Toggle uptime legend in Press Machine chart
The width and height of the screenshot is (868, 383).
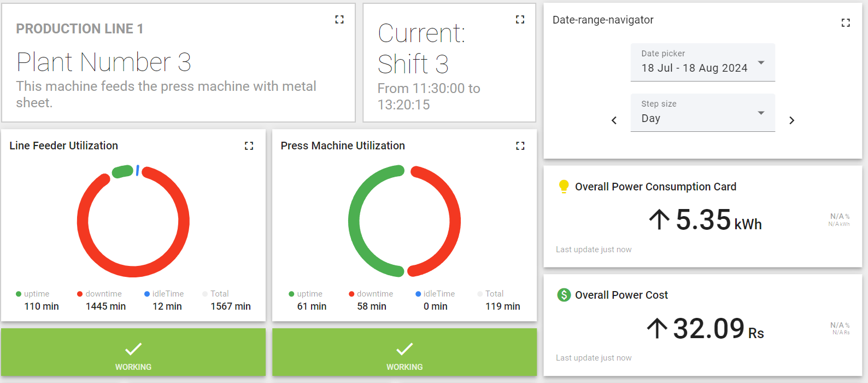tap(306, 294)
